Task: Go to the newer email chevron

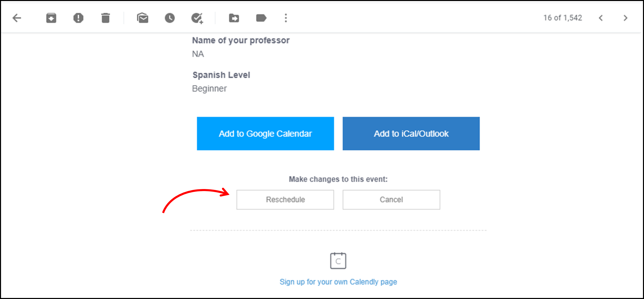Action: pyautogui.click(x=601, y=18)
